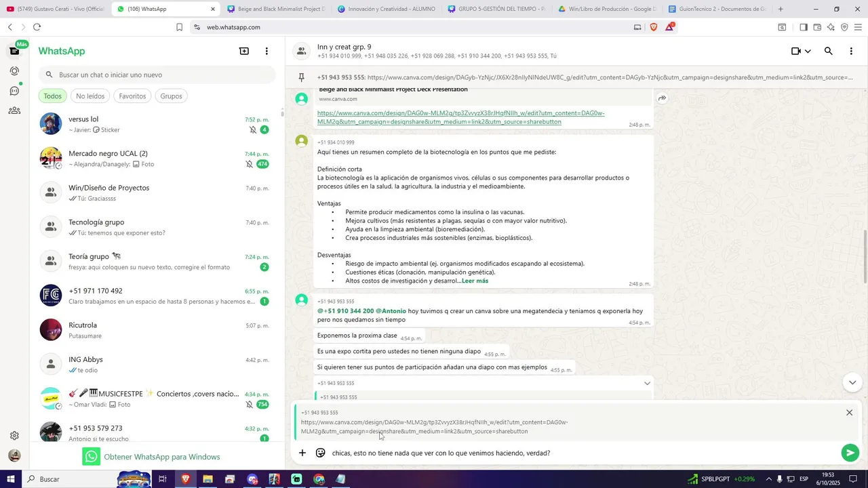
Task: Switch to Innovación y Creatividad tab
Action: [386, 9]
